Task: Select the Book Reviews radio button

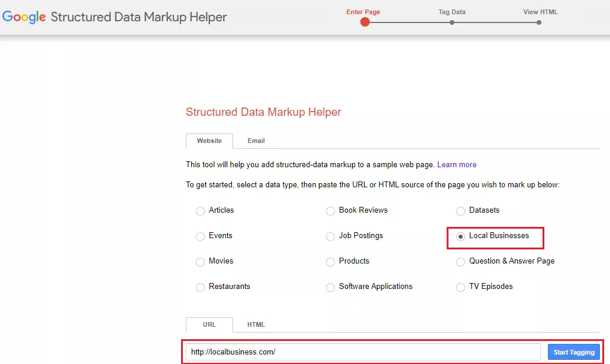Action: point(330,211)
